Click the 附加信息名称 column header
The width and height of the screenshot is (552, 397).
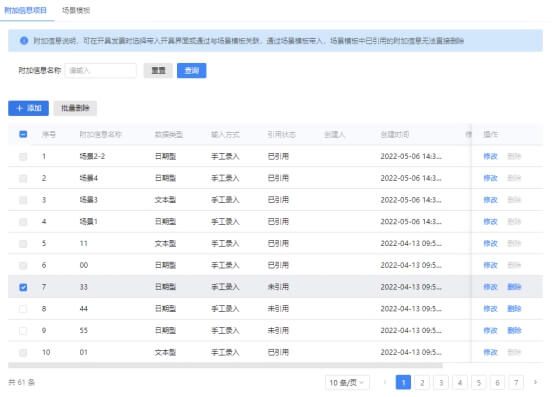point(100,134)
